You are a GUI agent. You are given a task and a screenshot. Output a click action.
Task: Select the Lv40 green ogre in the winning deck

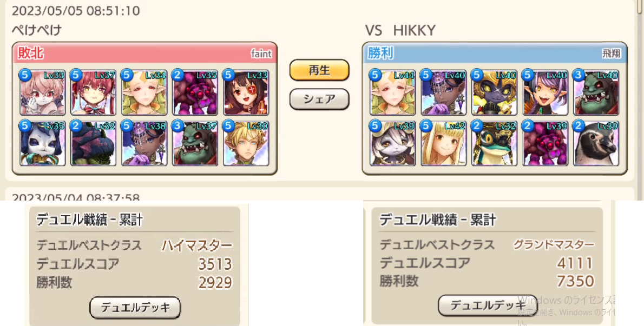coord(596,92)
